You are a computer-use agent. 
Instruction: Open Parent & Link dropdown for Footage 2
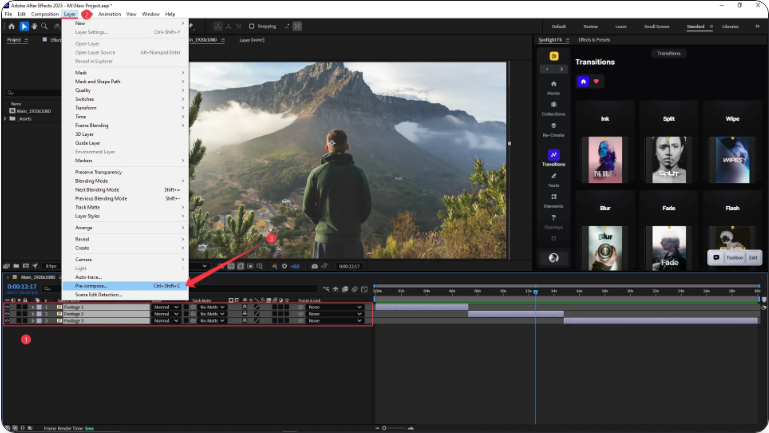pyautogui.click(x=335, y=314)
